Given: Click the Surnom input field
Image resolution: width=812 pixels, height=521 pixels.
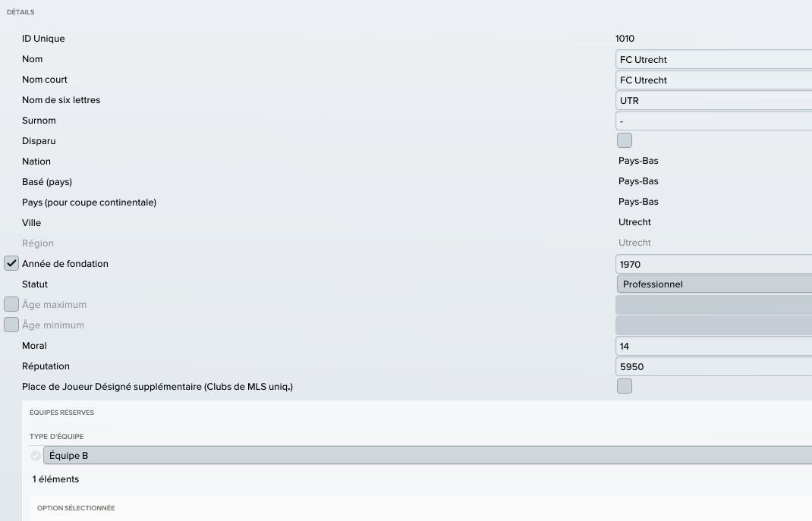Looking at the screenshot, I should [714, 121].
